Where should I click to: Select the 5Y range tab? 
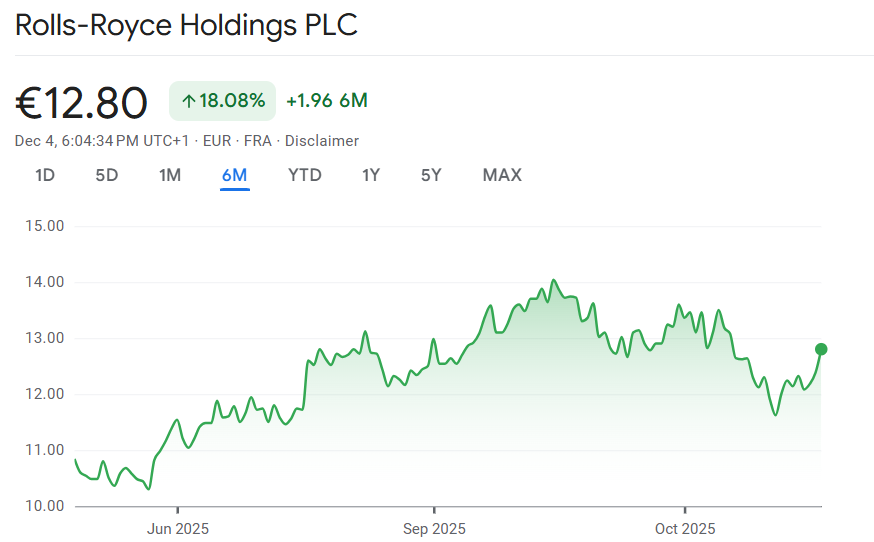pos(431,176)
